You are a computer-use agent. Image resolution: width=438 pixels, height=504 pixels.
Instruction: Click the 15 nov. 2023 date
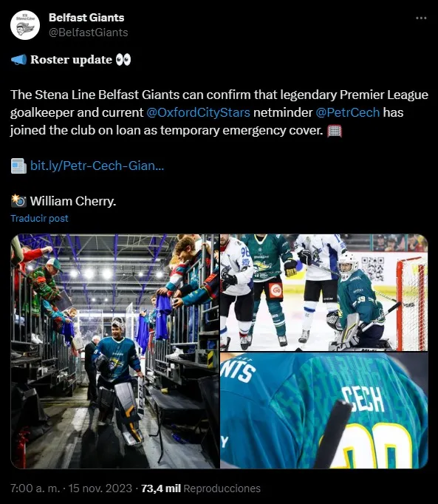point(100,488)
